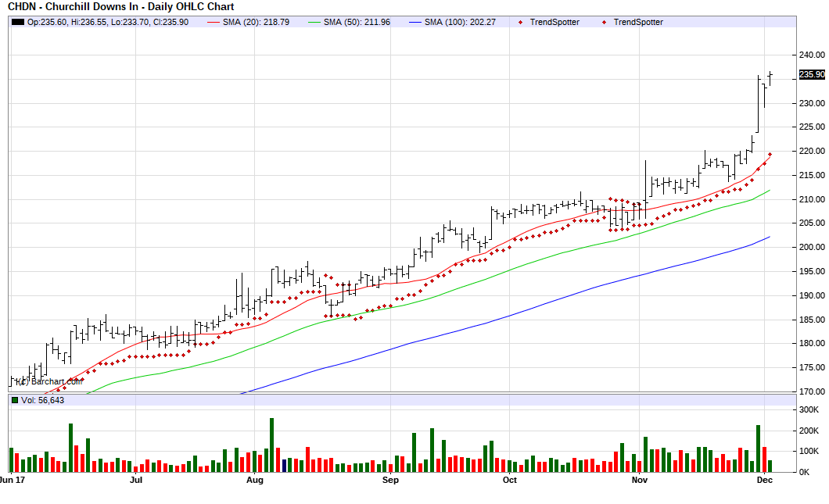Select the SMA (50): 211.96 legend label
Image resolution: width=829 pixels, height=504 pixels.
[357, 22]
